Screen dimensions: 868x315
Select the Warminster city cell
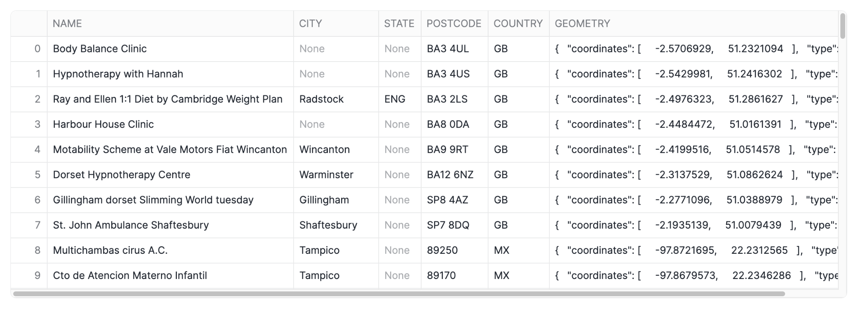[326, 175]
